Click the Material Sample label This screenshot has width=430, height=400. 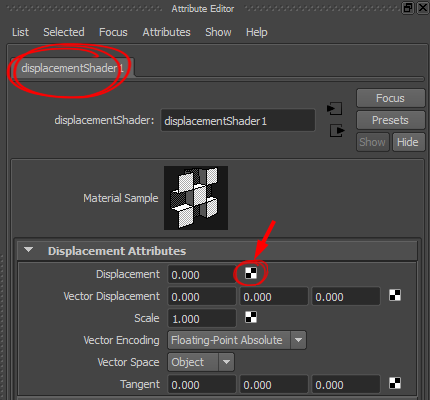(121, 198)
